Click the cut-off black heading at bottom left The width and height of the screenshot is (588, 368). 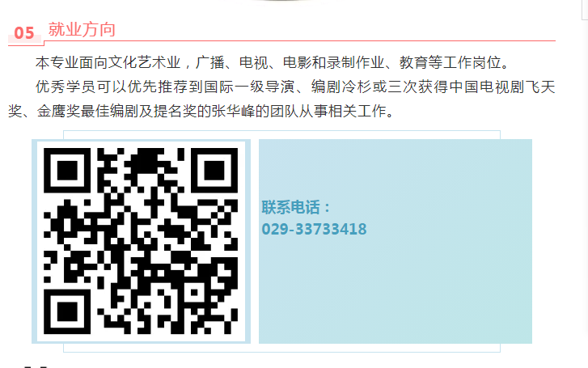pos(36,366)
